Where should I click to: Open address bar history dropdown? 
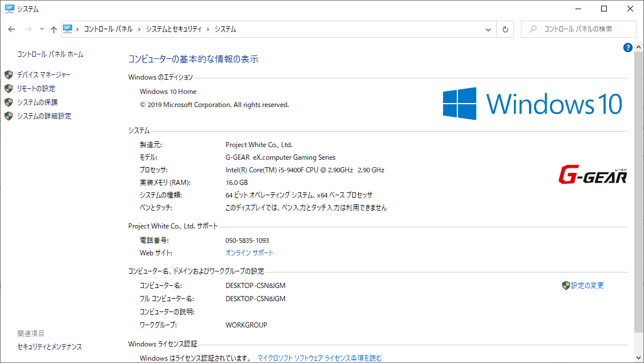tap(488, 29)
